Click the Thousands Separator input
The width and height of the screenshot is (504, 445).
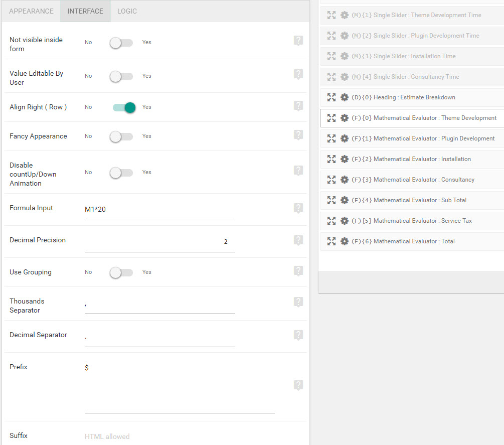(159, 304)
